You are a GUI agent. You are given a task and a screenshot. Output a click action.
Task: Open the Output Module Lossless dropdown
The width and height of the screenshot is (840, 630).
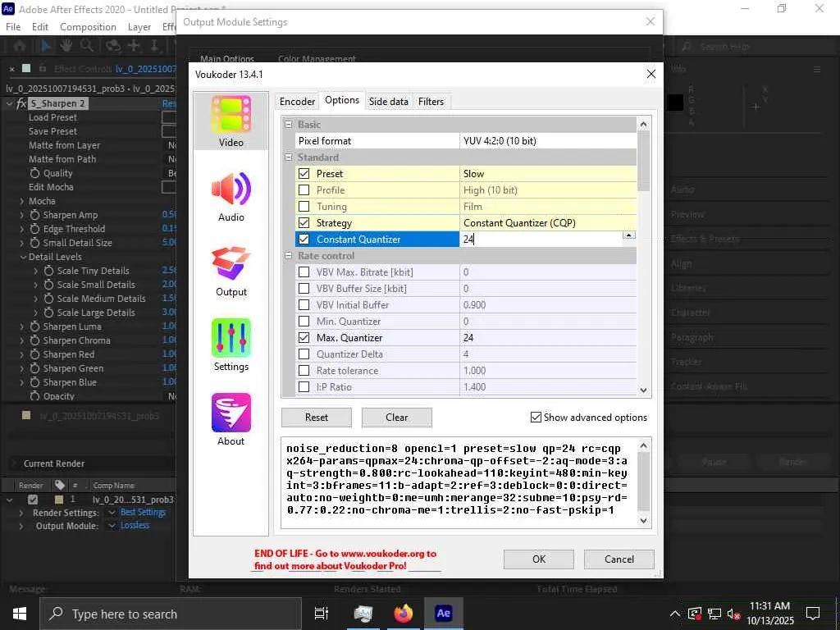[x=112, y=526]
